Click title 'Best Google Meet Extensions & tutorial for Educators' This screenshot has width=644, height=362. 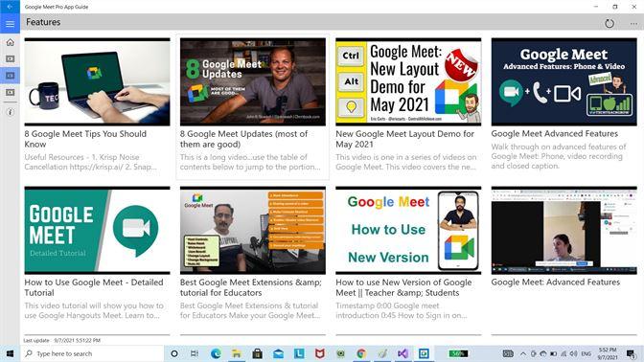coord(250,287)
